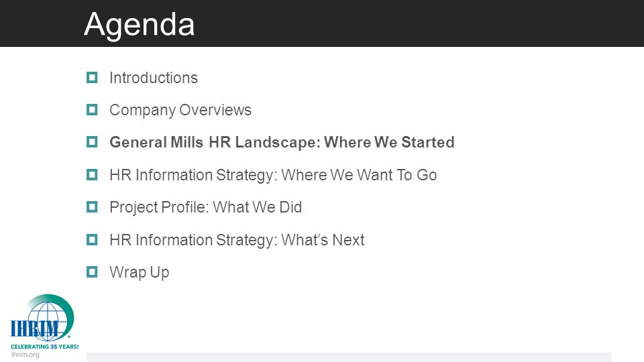The height and width of the screenshot is (362, 644).
Task: Click the gray footer bar at slide bottom
Action: pyautogui.click(x=349, y=357)
